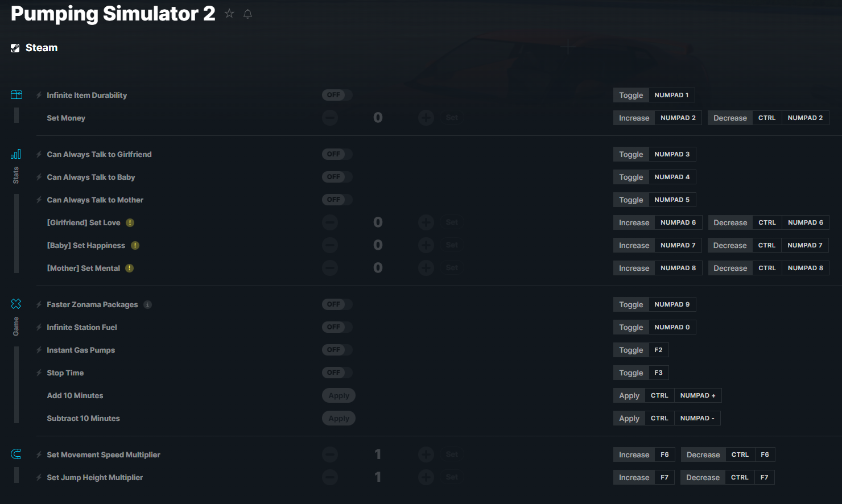Click the Steam platform icon
842x504 pixels.
(x=15, y=48)
